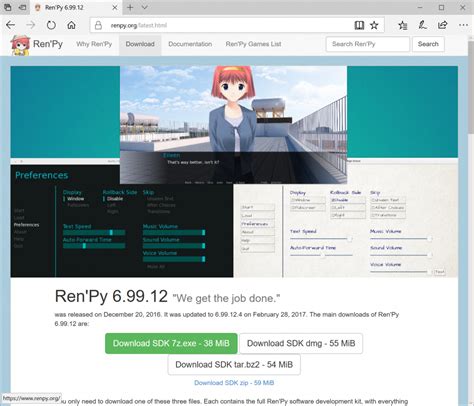Image resolution: width=474 pixels, height=406 pixels.
Task: Click the Ren'Py mascot logo
Action: click(x=21, y=44)
